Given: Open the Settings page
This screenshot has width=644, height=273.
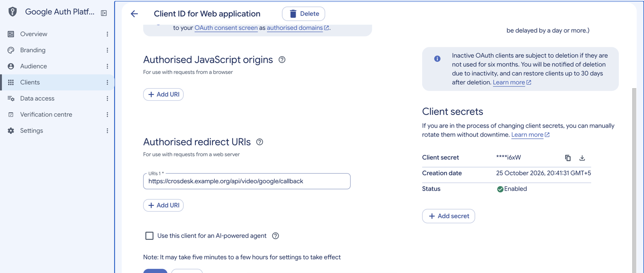Looking at the screenshot, I should pos(31,131).
